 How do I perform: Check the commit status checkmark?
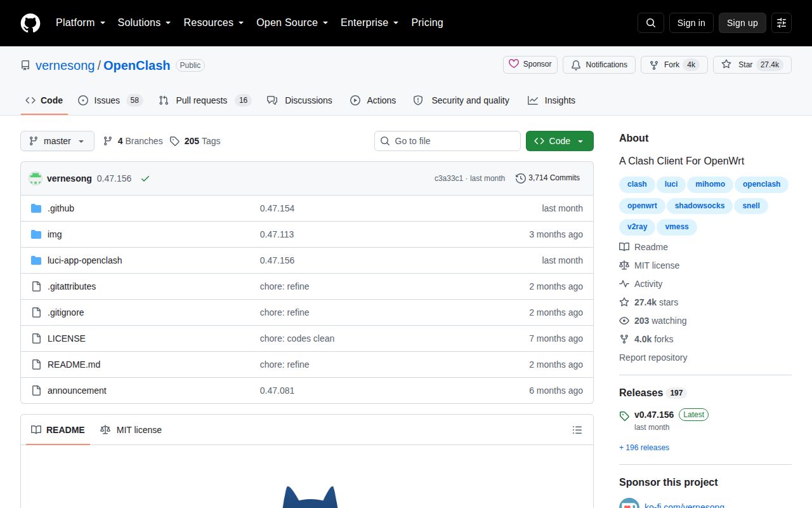(145, 178)
